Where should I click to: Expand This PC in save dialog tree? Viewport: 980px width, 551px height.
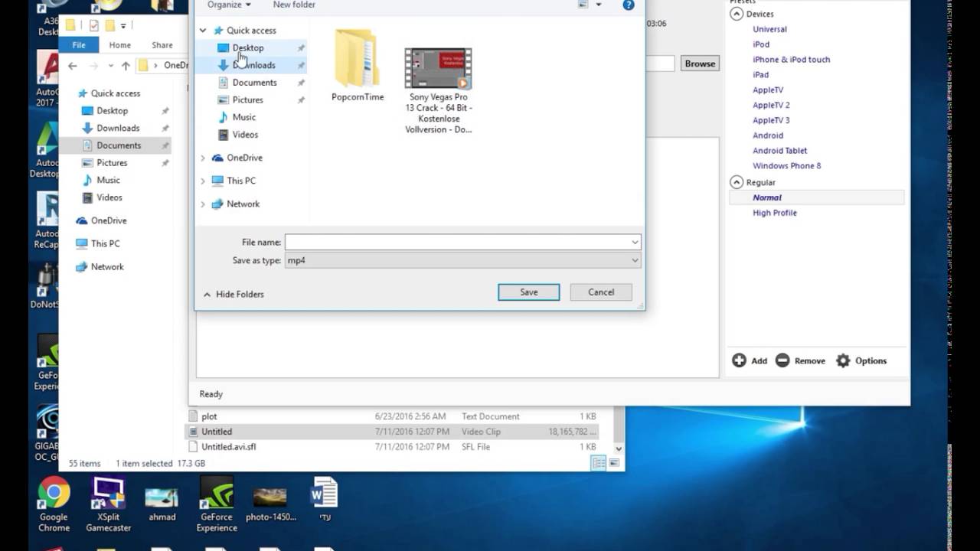point(203,181)
